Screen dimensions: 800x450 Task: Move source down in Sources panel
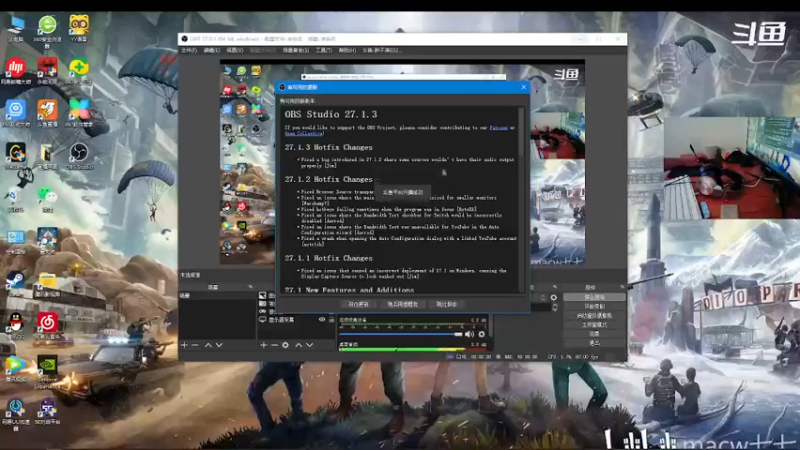point(309,345)
